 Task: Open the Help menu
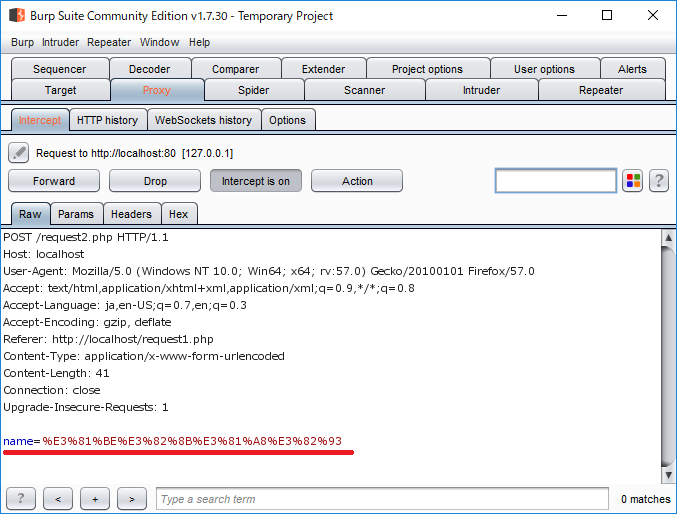point(199,42)
